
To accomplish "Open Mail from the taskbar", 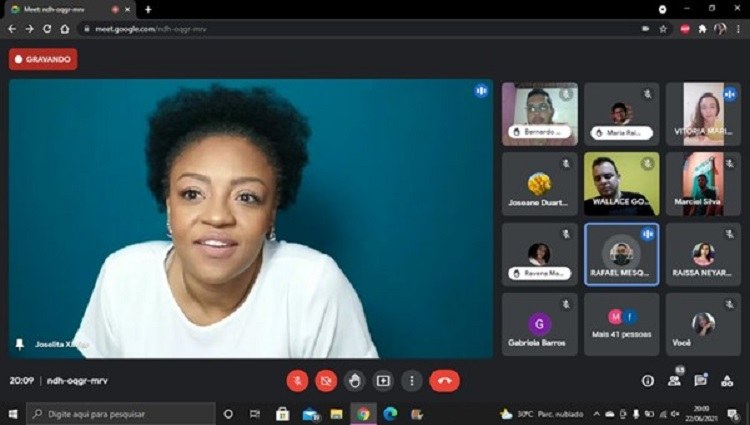I will pyautogui.click(x=310, y=414).
